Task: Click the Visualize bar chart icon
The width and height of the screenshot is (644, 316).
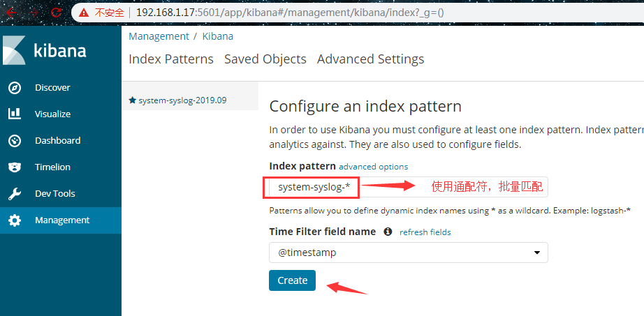Action: [15, 114]
